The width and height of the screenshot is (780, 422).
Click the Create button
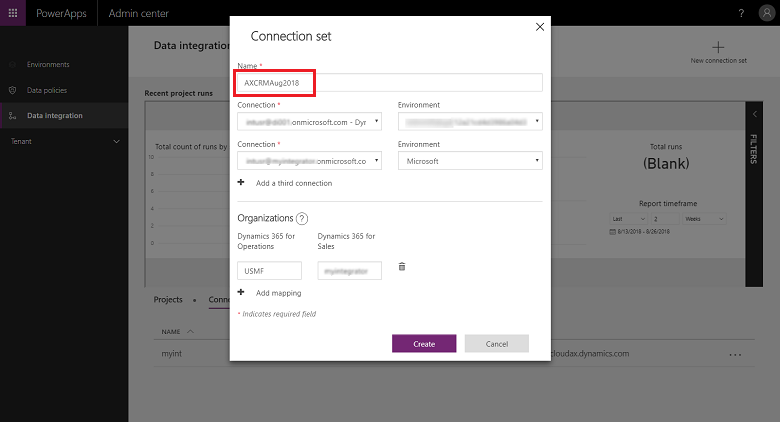tap(424, 343)
